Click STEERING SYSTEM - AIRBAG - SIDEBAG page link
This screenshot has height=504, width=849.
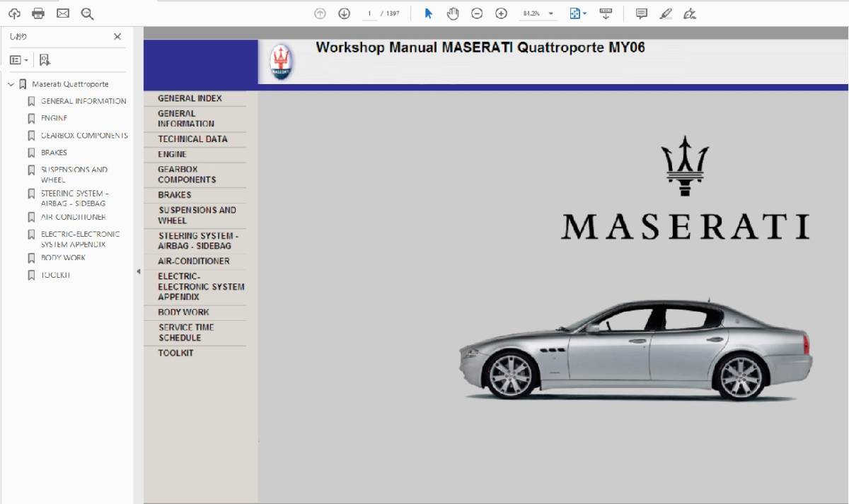coord(198,240)
